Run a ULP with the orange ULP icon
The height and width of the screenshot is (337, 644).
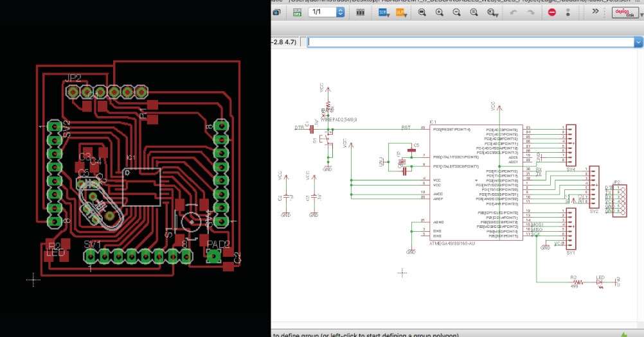tap(401, 13)
